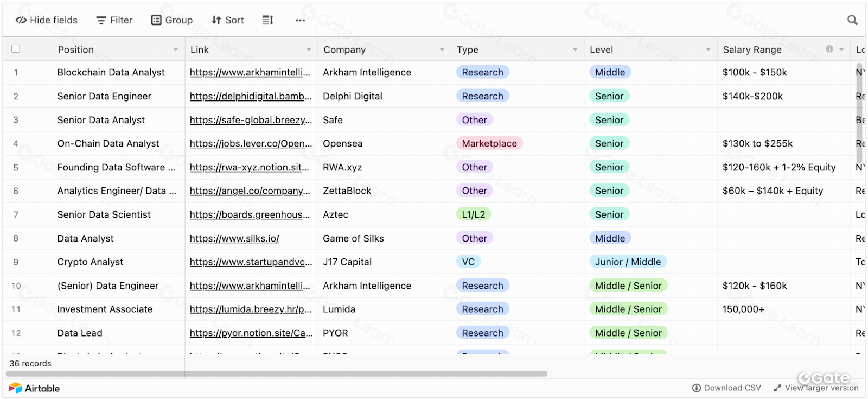
Task: Open the silks.io link for Data Analyst
Action: tap(234, 238)
